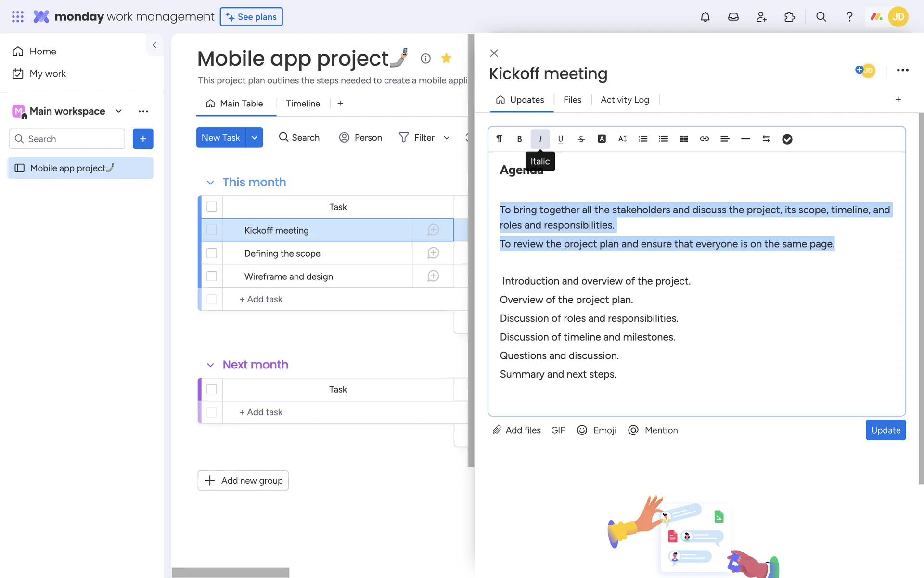Check the Kickoff meeting row checkbox
This screenshot has width=924, height=578.
[x=212, y=230]
